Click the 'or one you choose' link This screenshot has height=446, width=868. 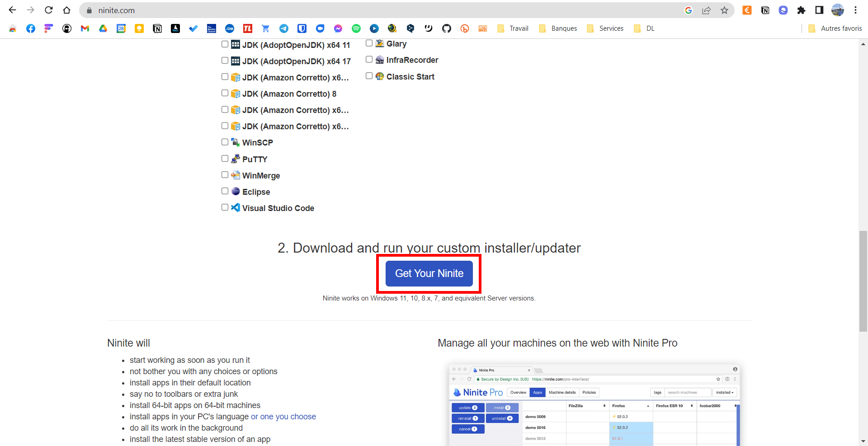283,416
